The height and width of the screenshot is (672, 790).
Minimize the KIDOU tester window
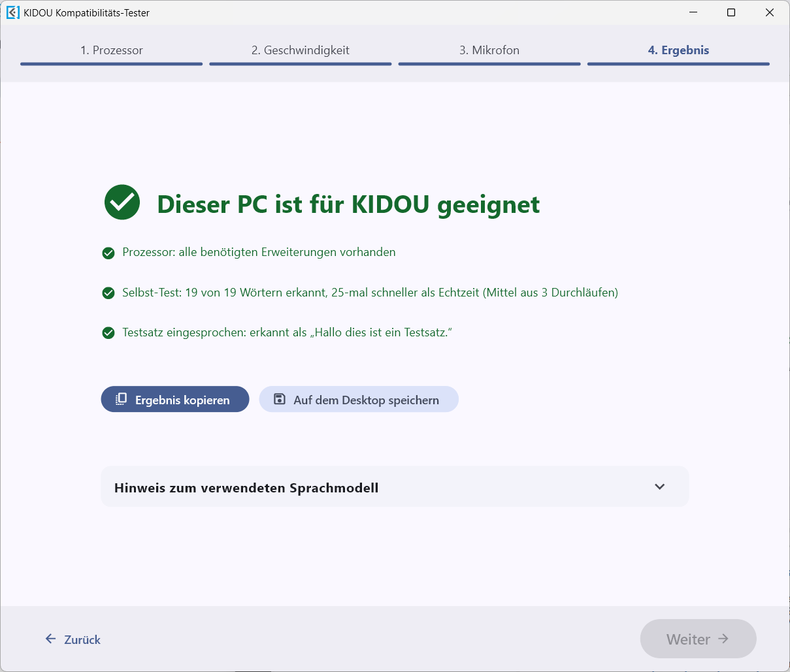[693, 12]
